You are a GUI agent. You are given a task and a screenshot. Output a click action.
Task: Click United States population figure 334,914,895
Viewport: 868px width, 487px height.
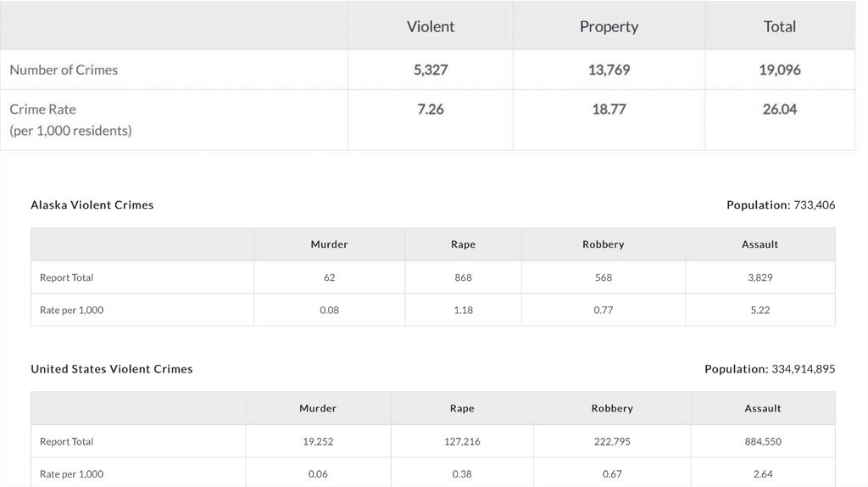click(x=803, y=369)
